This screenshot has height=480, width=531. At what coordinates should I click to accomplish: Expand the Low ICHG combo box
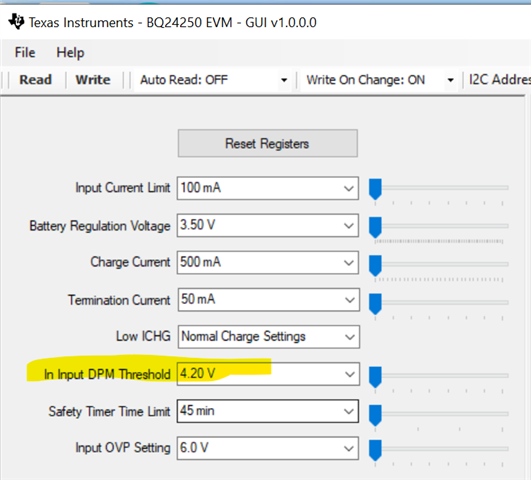269,337
